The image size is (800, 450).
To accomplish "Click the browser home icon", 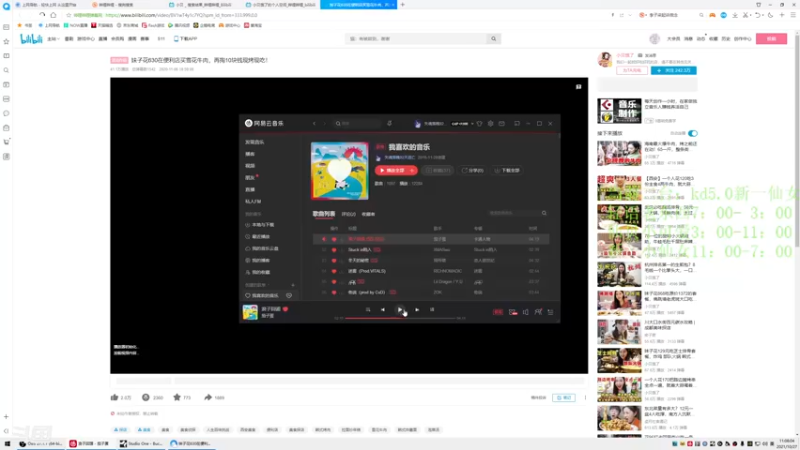I will pyautogui.click(x=53, y=15).
